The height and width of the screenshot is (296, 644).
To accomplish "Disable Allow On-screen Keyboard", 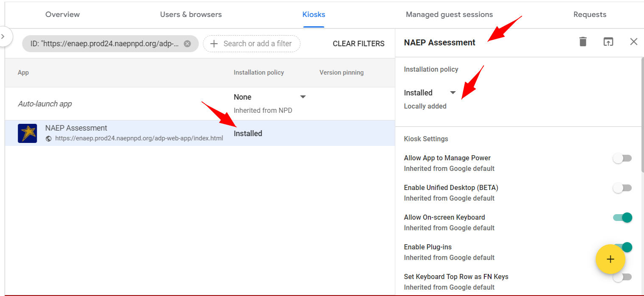I will pyautogui.click(x=622, y=217).
